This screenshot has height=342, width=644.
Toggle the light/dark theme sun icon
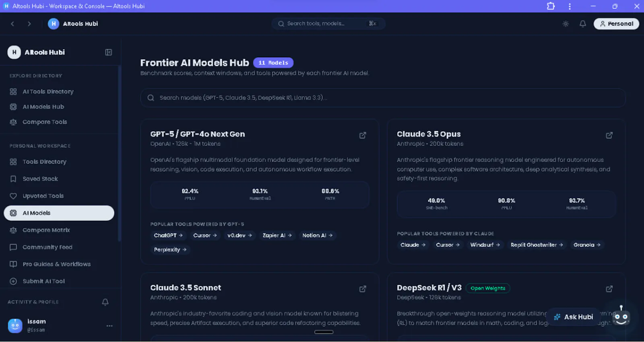point(566,24)
